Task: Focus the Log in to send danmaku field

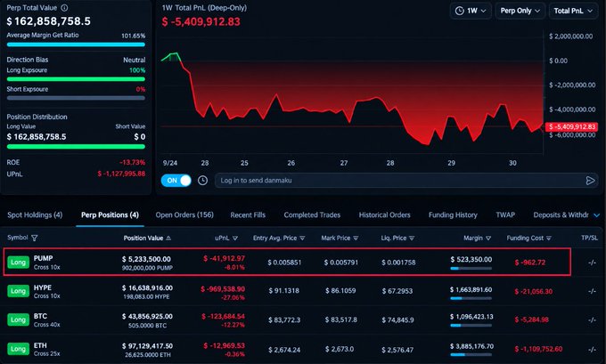Action: [406, 181]
